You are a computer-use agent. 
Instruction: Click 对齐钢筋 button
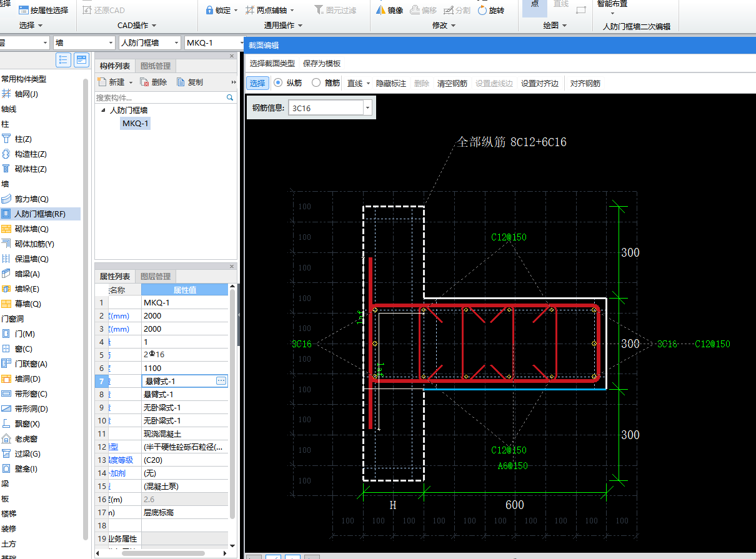point(585,84)
